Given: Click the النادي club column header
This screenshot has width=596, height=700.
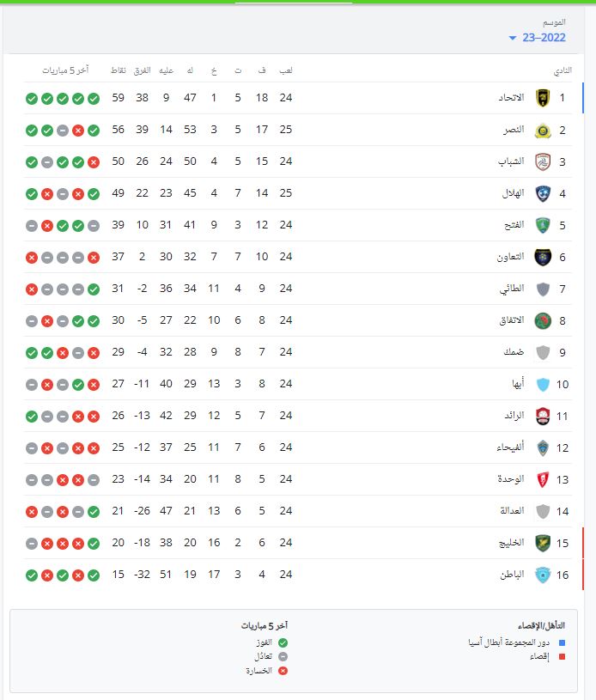Looking at the screenshot, I should pos(562,70).
